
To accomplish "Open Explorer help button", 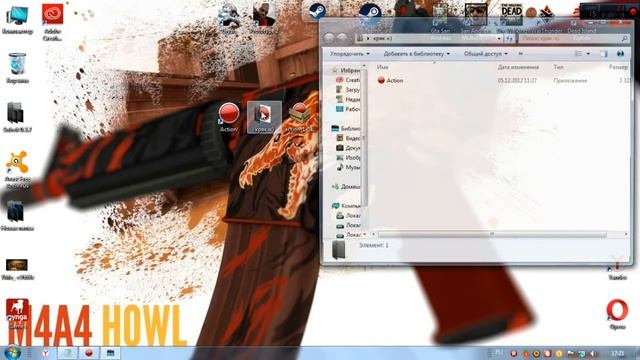I will click(x=620, y=54).
